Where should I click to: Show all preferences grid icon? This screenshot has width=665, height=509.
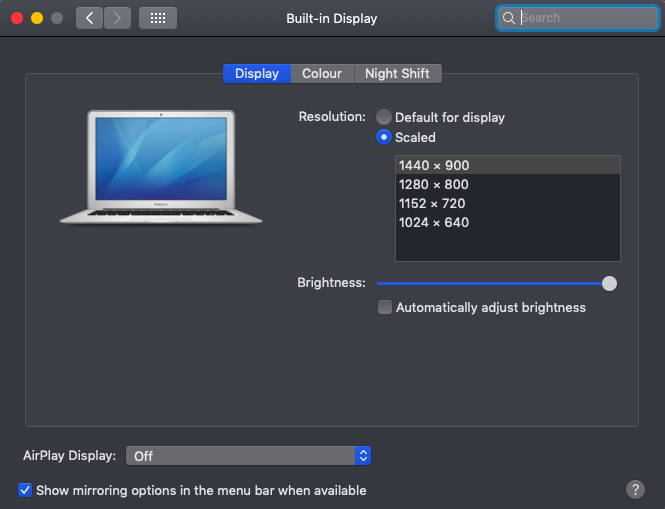[158, 18]
